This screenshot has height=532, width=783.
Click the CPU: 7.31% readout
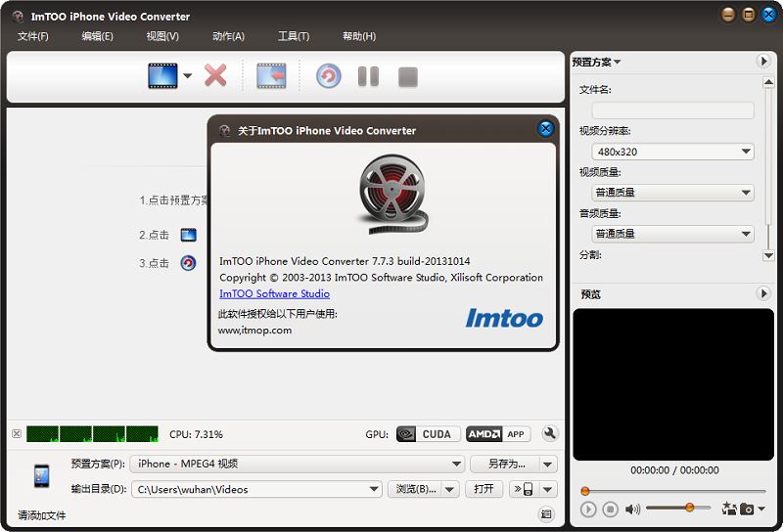click(196, 434)
